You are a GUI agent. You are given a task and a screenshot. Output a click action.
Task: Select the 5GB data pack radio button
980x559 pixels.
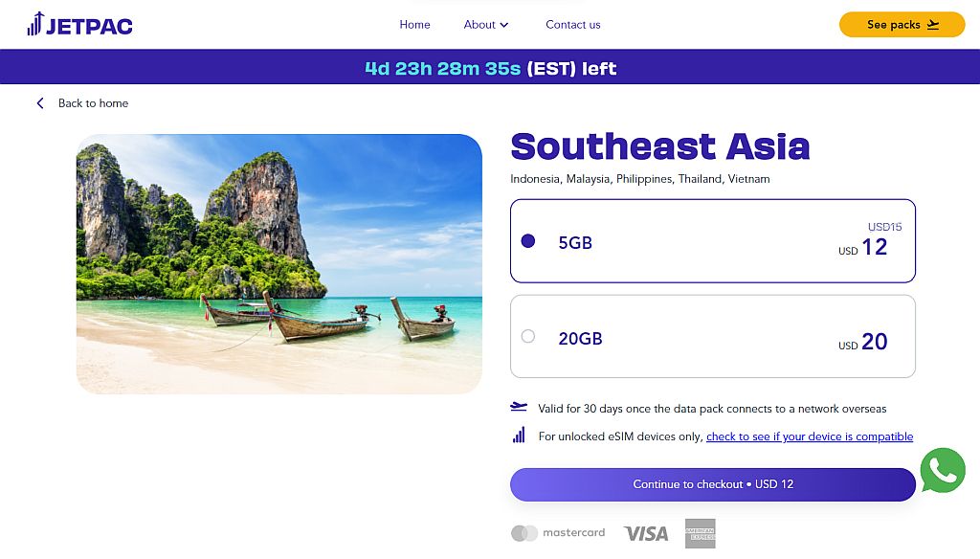point(527,241)
